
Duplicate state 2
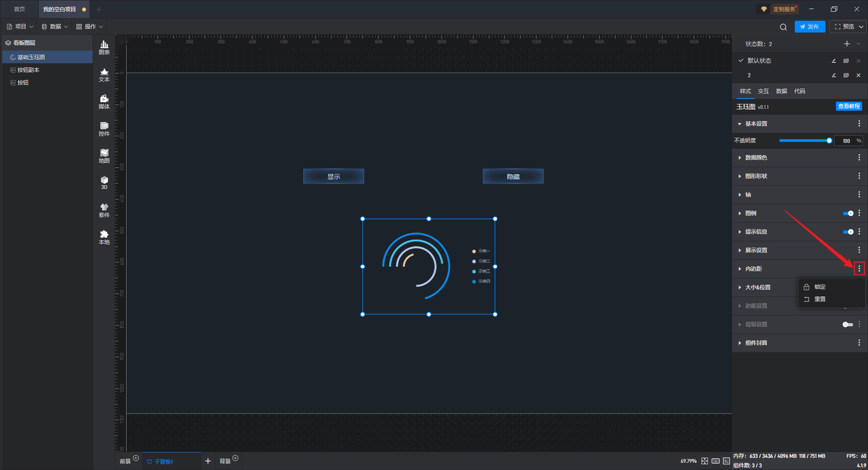click(846, 75)
